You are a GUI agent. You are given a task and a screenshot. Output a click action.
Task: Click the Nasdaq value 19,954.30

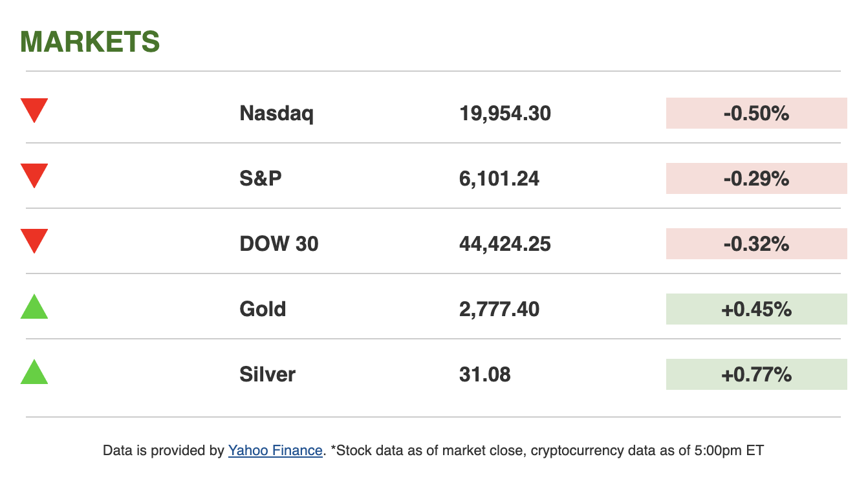[x=505, y=114]
